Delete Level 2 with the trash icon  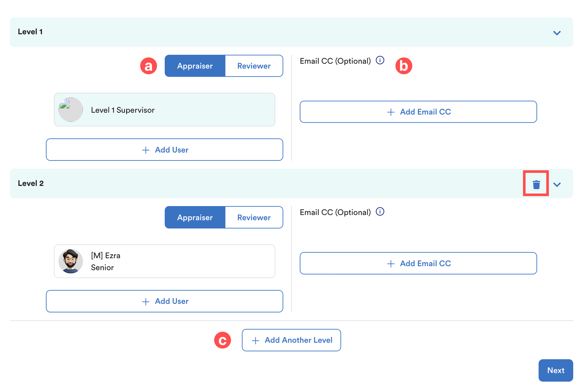(x=536, y=184)
